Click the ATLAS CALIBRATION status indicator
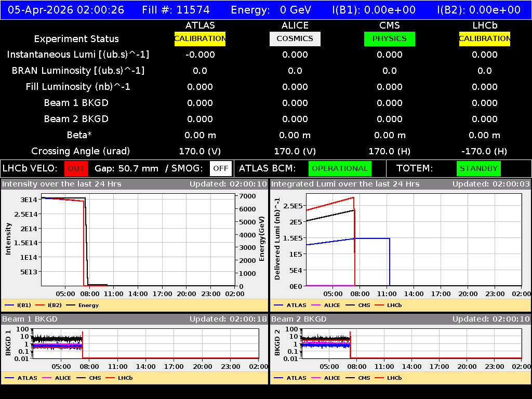The width and height of the screenshot is (532, 399). tap(200, 38)
